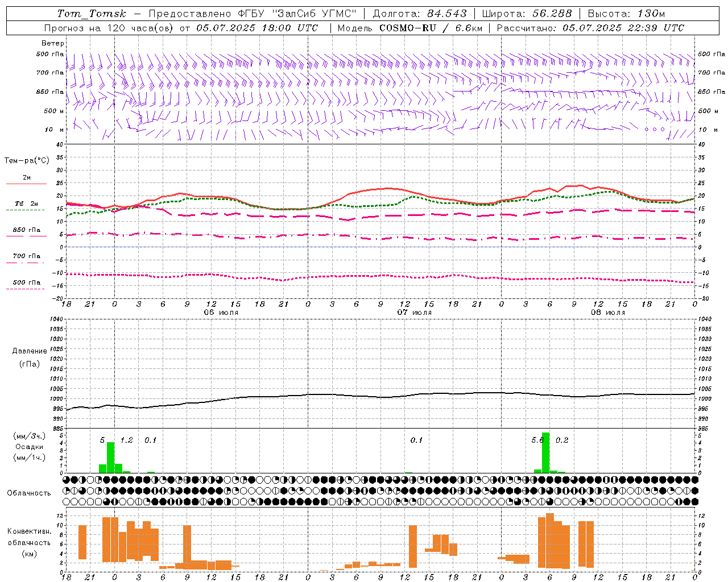Click the 10 м wind level label on left
The width and height of the screenshot is (728, 582).
pos(55,130)
